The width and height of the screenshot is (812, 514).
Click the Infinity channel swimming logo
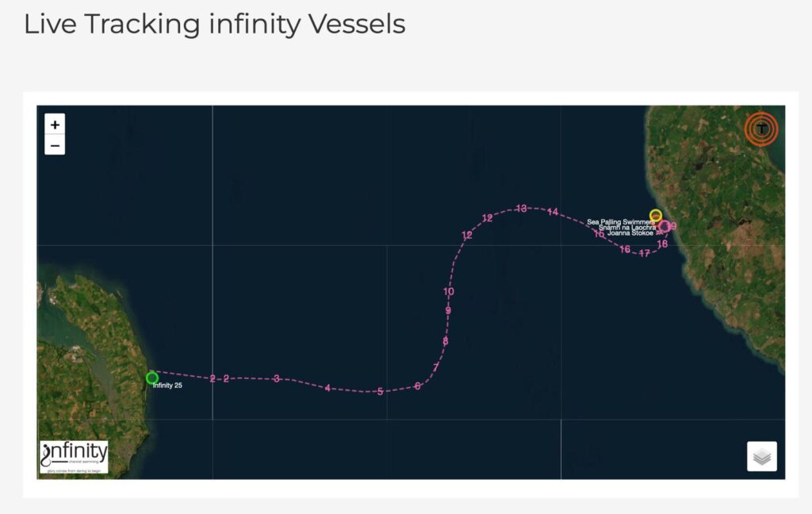pyautogui.click(x=74, y=456)
